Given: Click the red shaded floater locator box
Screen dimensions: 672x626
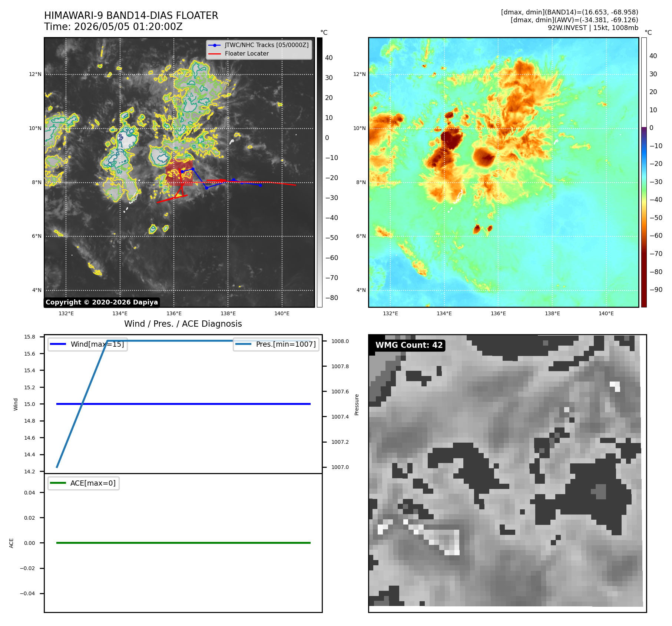Looking at the screenshot, I should coord(179,172).
